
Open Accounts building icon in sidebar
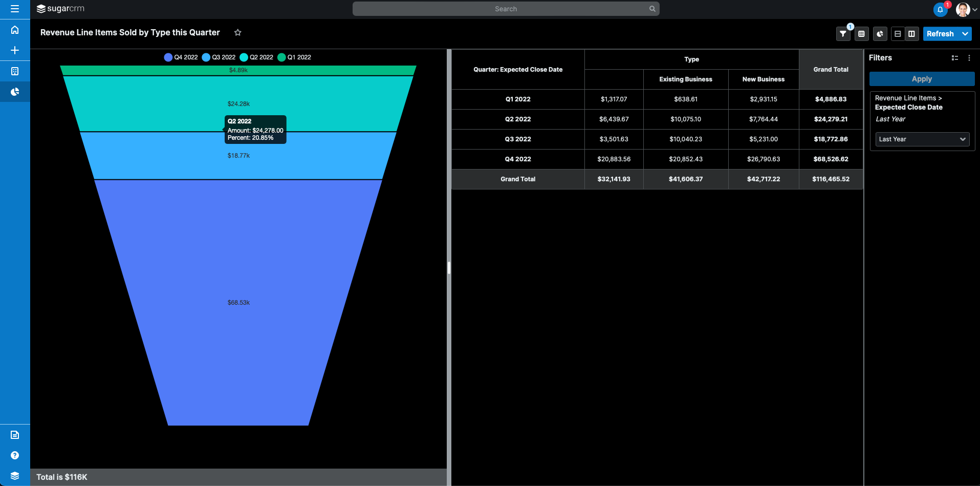(15, 71)
